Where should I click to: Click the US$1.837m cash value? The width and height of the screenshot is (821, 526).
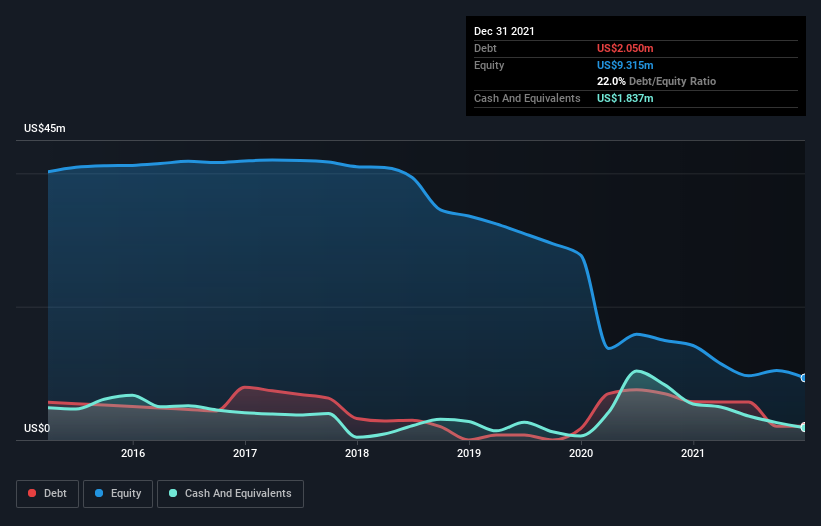(625, 98)
